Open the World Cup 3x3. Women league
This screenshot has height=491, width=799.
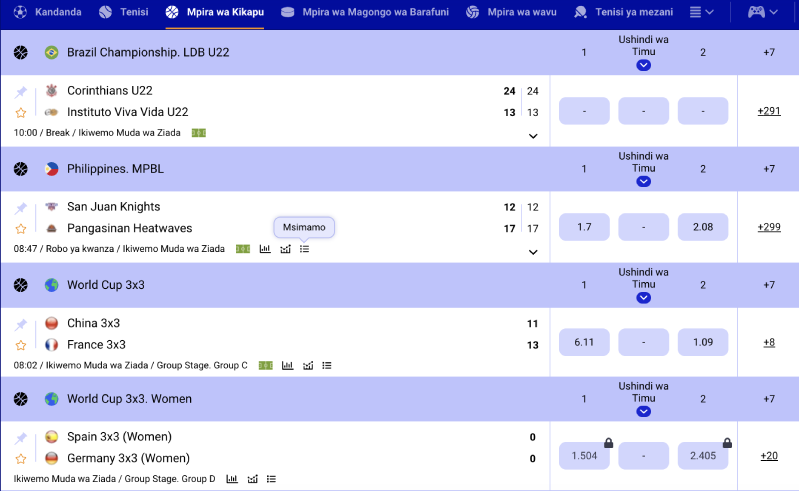click(129, 399)
